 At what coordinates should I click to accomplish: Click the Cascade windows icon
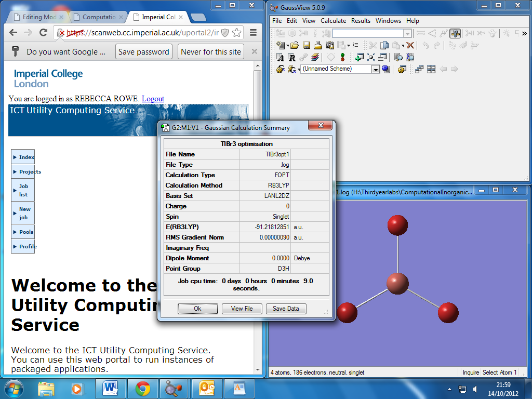[419, 69]
